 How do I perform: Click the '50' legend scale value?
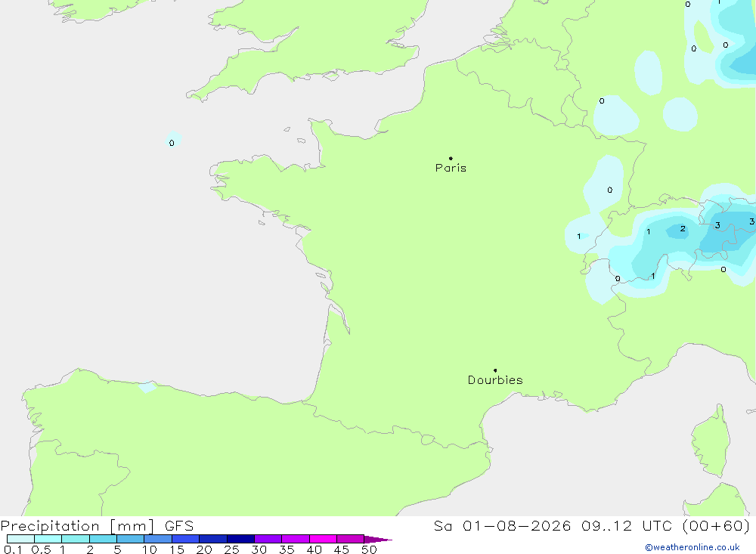[x=370, y=549]
